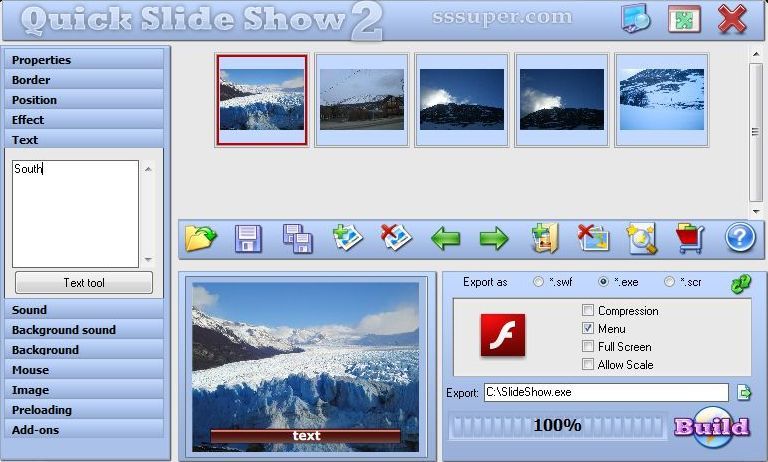Select the *.exe export radio button
The height and width of the screenshot is (462, 768).
(x=603, y=282)
